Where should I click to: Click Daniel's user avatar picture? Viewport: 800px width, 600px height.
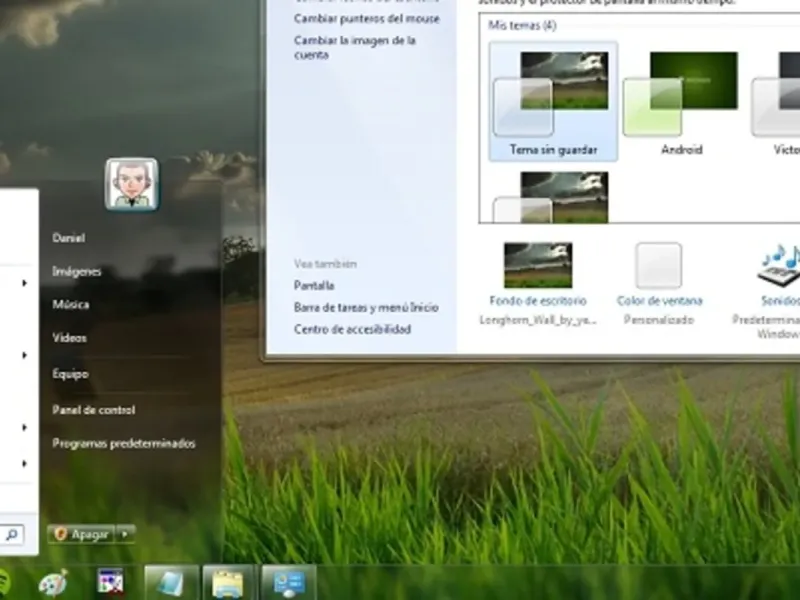tap(132, 184)
